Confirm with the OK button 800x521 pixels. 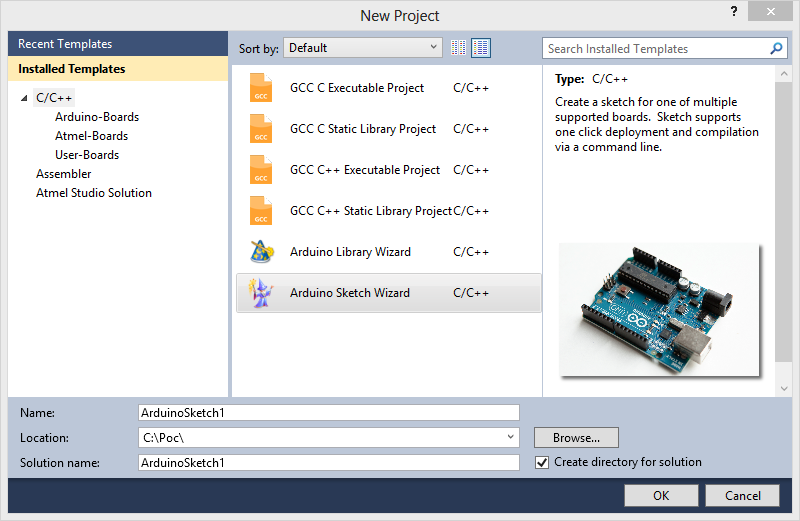pos(661,495)
